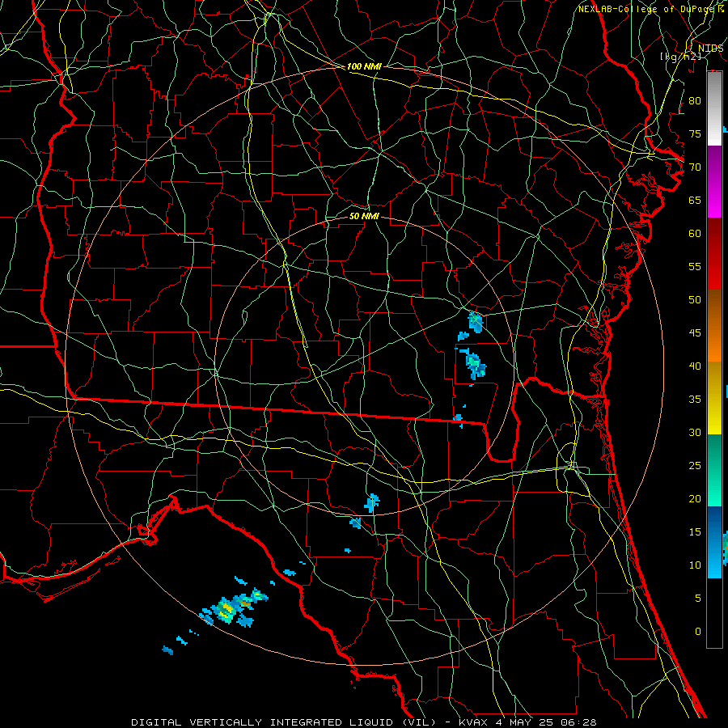The height and width of the screenshot is (728, 728).
Task: Click the 60 value on the scale
Action: click(x=695, y=234)
